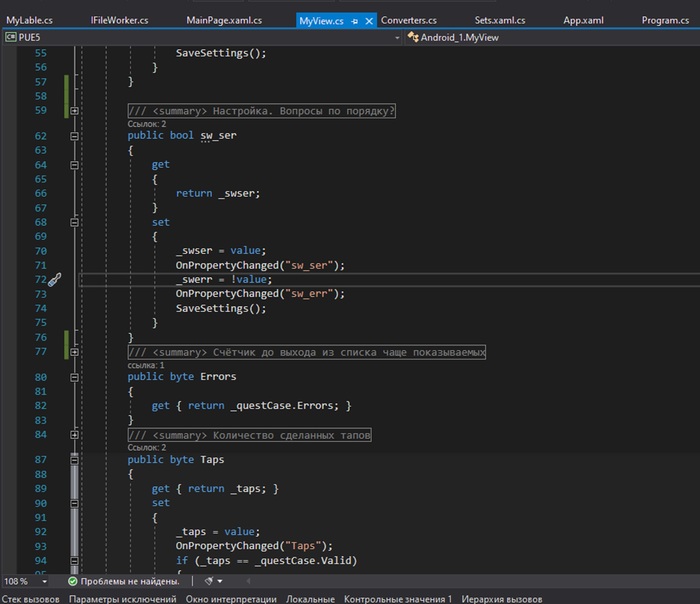Click the class icon beside Android_1.MyView
Image resolution: width=700 pixels, height=604 pixels.
[413, 37]
